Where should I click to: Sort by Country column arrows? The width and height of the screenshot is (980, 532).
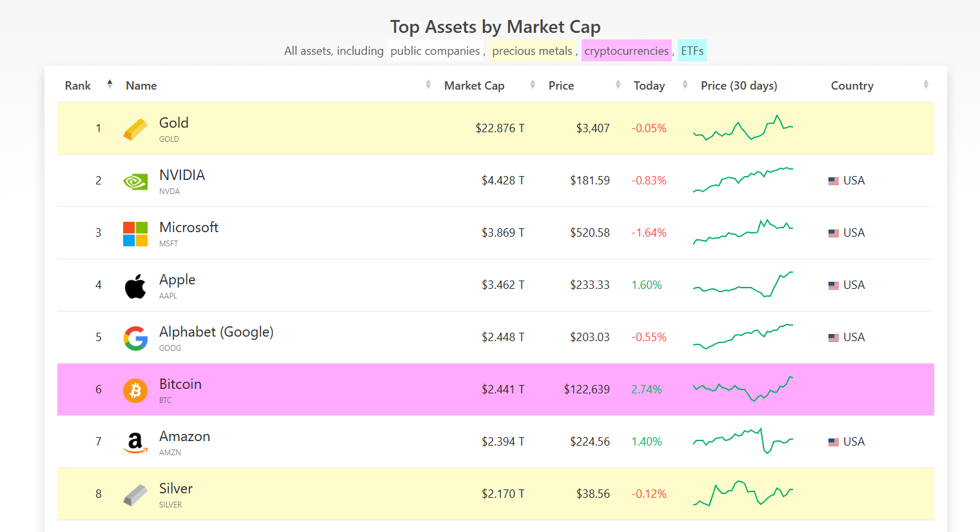pyautogui.click(x=926, y=84)
